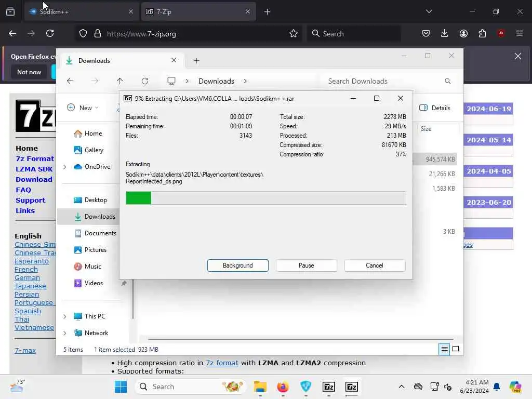Click Explorer horizontal scrollbar
The height and width of the screenshot is (399, 532).
tap(301, 339)
